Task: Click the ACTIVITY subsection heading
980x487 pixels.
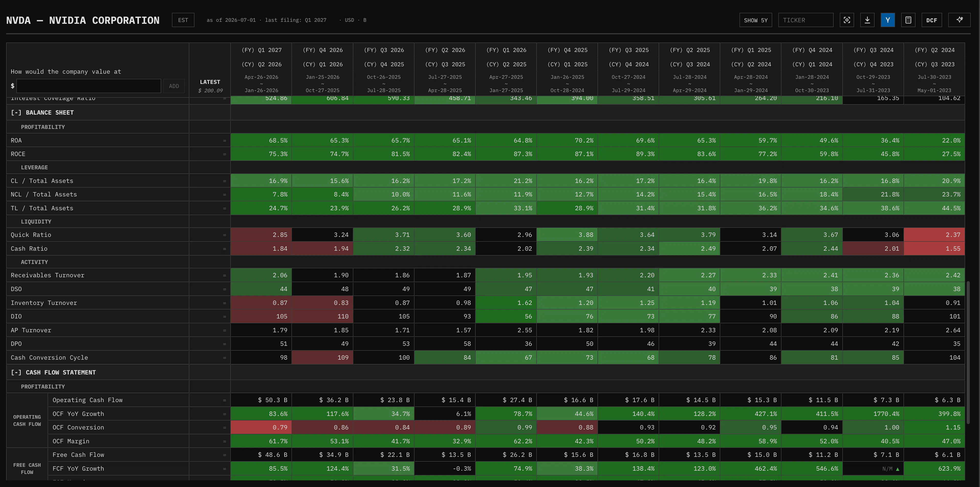Action: [34, 262]
